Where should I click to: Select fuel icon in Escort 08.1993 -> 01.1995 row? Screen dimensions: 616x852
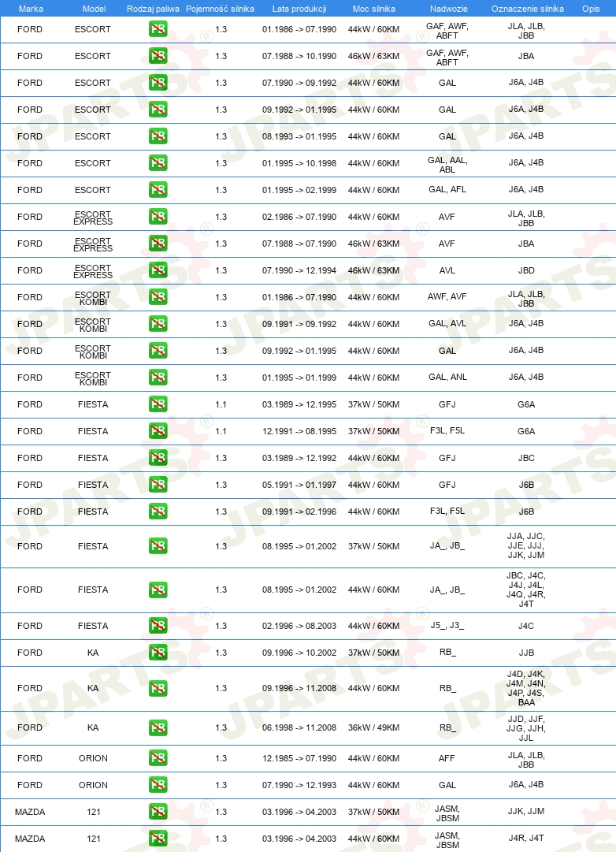click(x=158, y=136)
